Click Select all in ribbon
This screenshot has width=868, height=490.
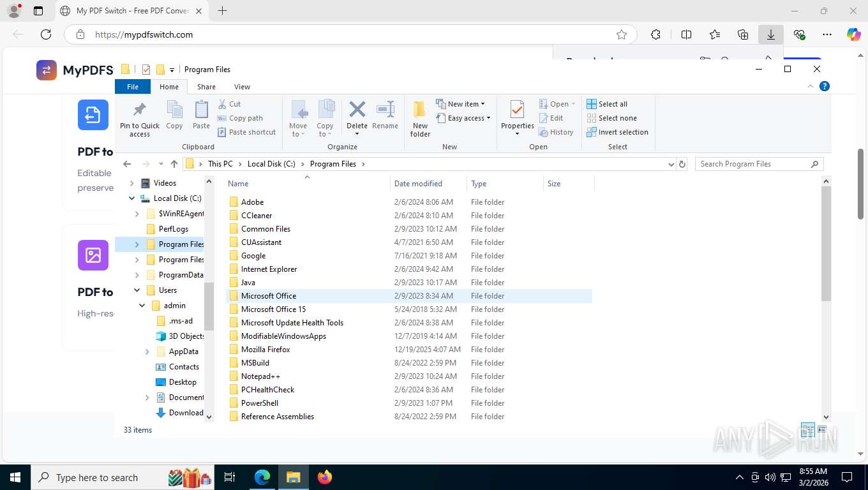click(x=607, y=104)
